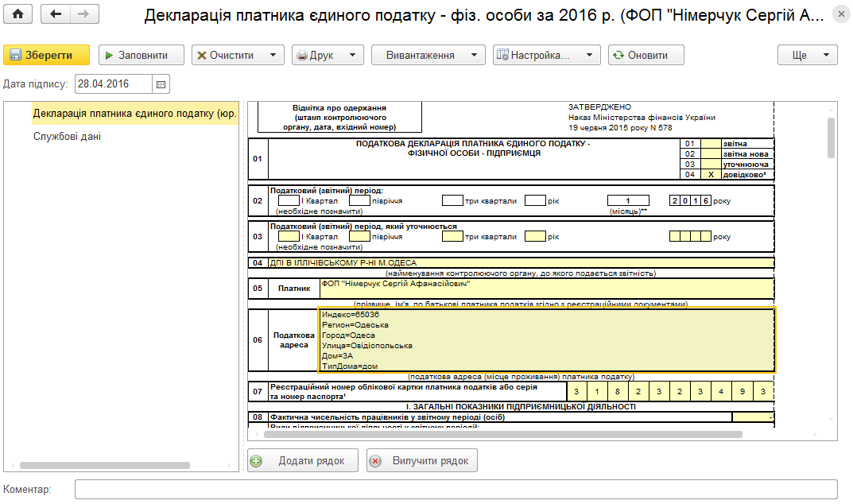The image size is (853, 504).
Task: Expand the Друк dropdown arrow
Action: point(352,55)
